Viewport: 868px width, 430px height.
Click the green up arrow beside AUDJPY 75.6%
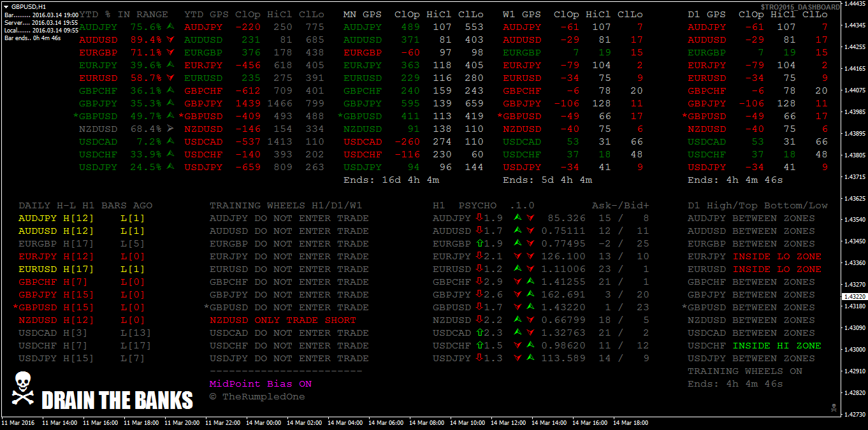[x=170, y=27]
